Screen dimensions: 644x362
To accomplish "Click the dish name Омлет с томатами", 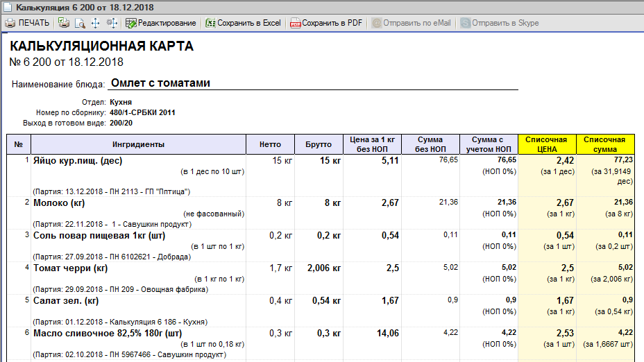I will point(160,83).
